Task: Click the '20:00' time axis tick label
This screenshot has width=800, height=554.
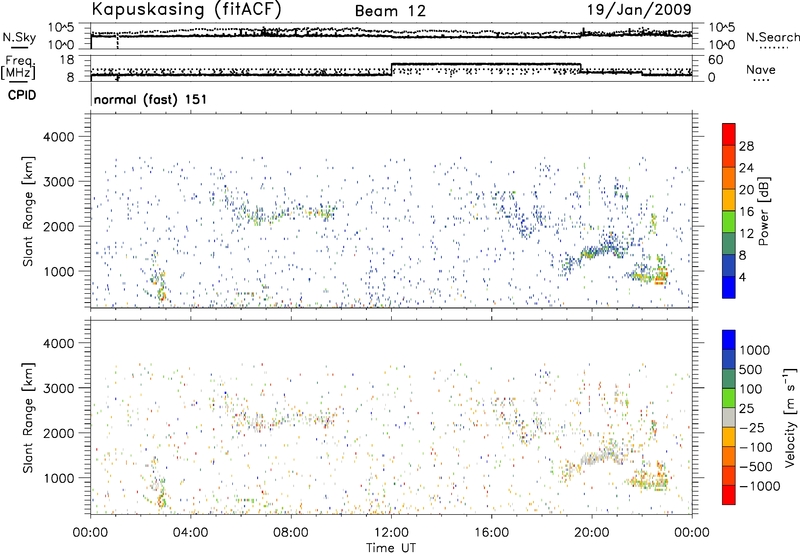Action: click(x=592, y=533)
